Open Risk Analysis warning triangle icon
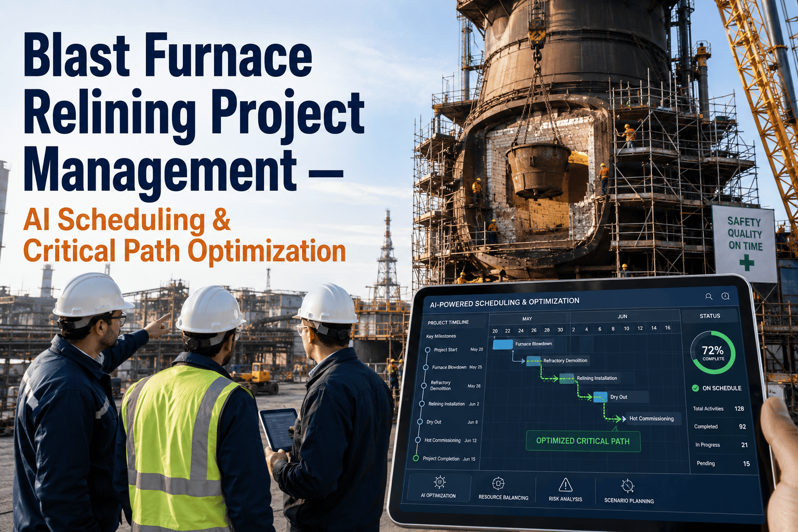This screenshot has width=798, height=532. coord(566,485)
